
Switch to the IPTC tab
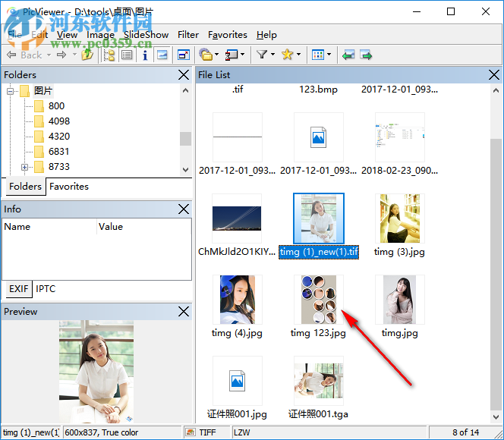[x=46, y=289]
